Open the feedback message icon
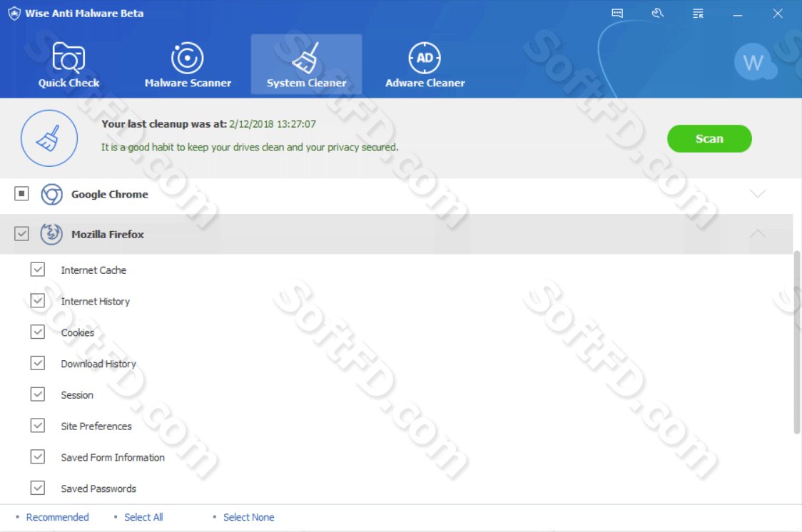Image resolution: width=802 pixels, height=532 pixels. pyautogui.click(x=617, y=14)
